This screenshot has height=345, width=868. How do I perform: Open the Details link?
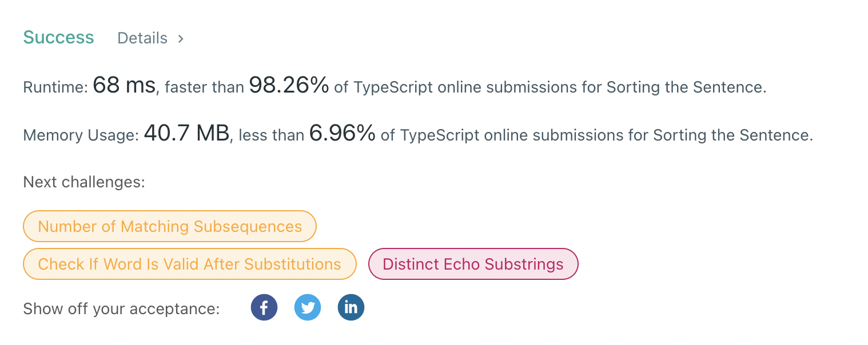[142, 38]
